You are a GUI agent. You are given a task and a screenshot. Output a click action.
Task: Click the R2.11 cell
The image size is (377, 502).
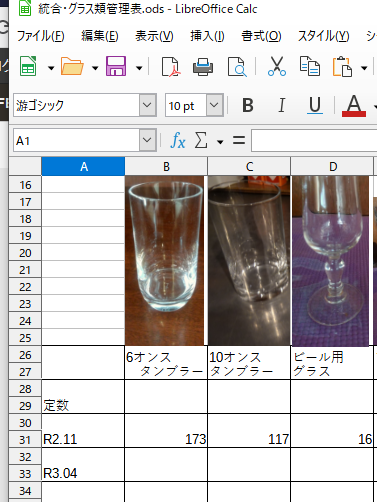tap(83, 431)
